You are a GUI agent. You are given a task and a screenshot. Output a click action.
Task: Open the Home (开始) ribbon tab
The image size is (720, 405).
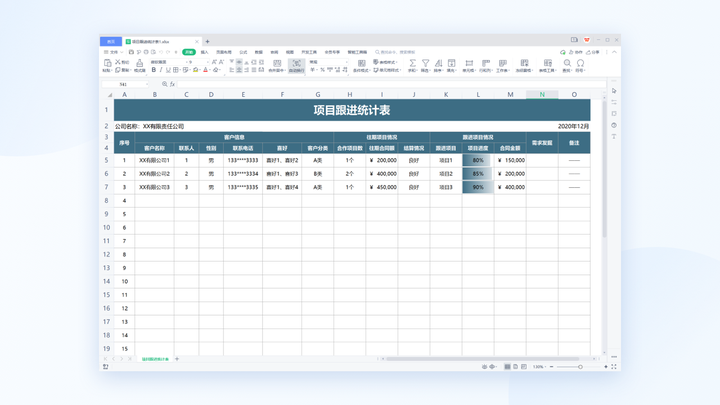pos(189,52)
